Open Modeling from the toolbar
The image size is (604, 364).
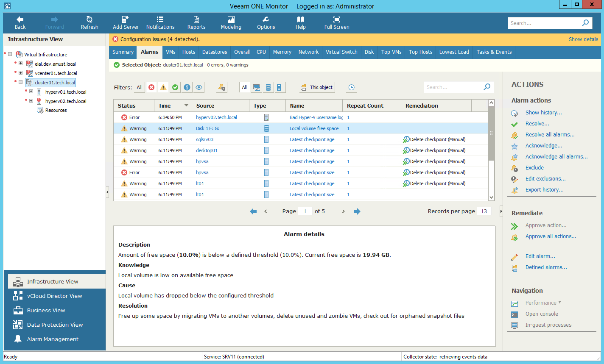[x=231, y=23]
